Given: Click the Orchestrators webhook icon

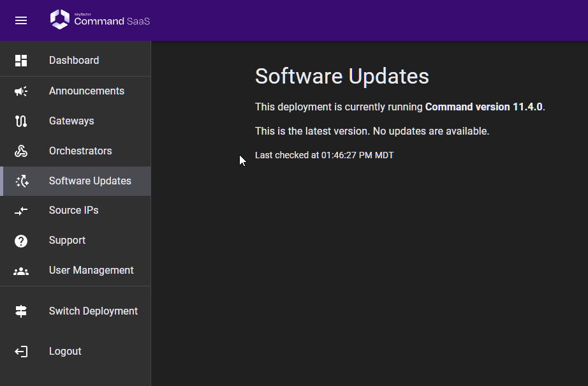Looking at the screenshot, I should click(x=21, y=151).
